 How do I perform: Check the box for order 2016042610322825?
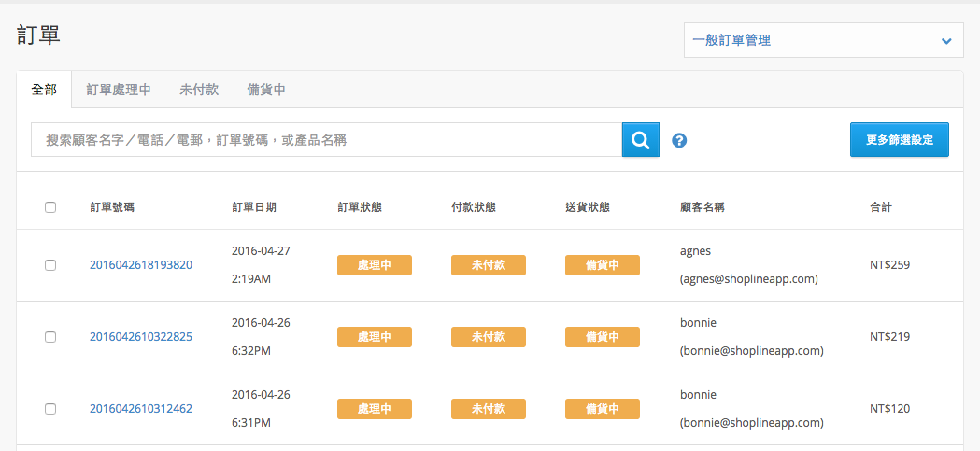[x=50, y=337]
